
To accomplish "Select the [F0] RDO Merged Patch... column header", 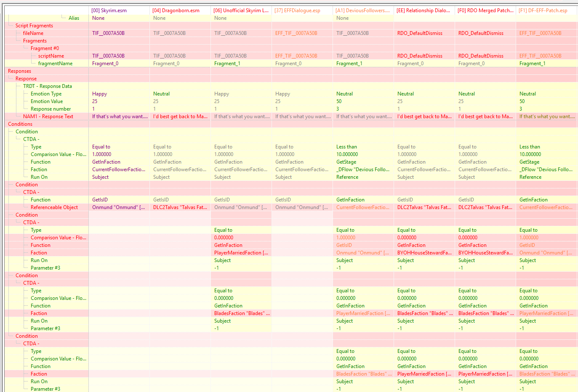I will tap(485, 11).
